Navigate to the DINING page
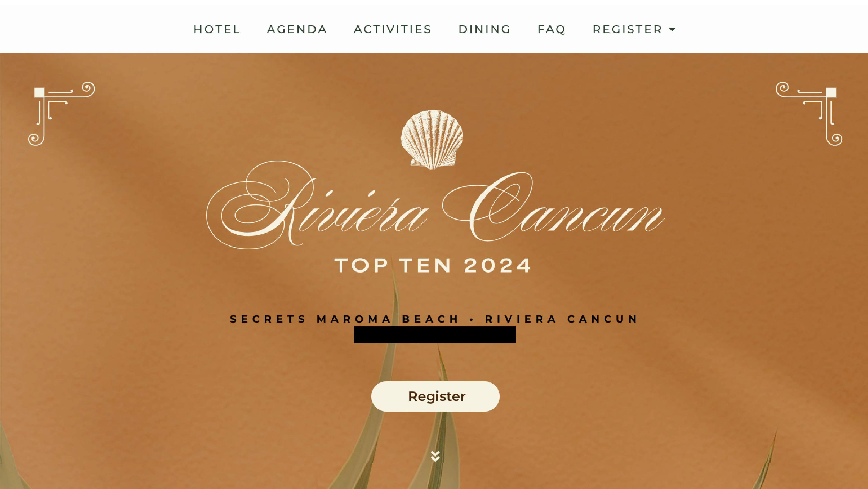Screen dimensions: 868x489 point(485,29)
